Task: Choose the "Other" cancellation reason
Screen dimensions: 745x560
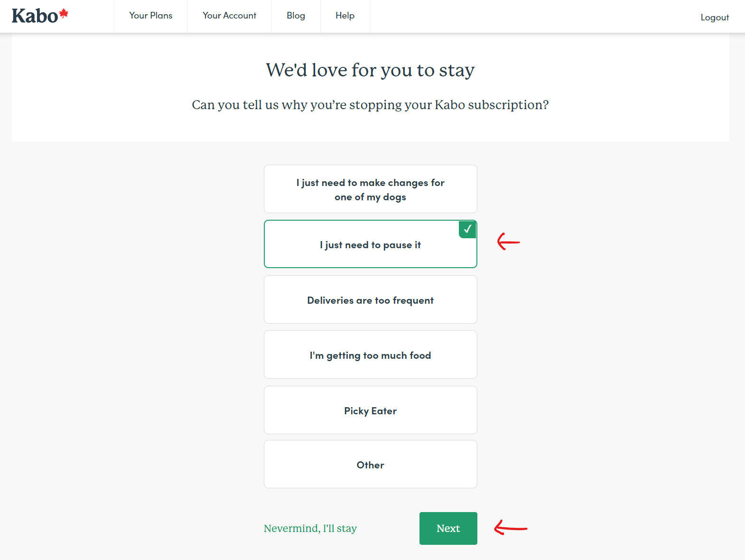Action: click(370, 465)
